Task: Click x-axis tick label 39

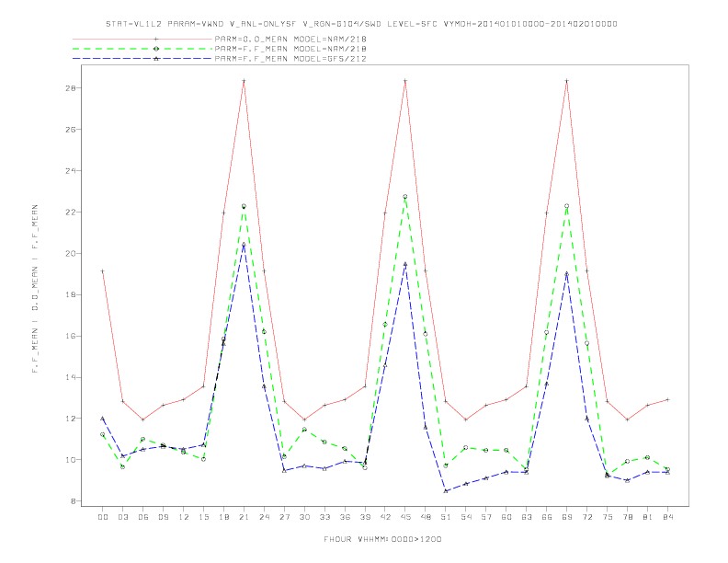Action: (365, 517)
